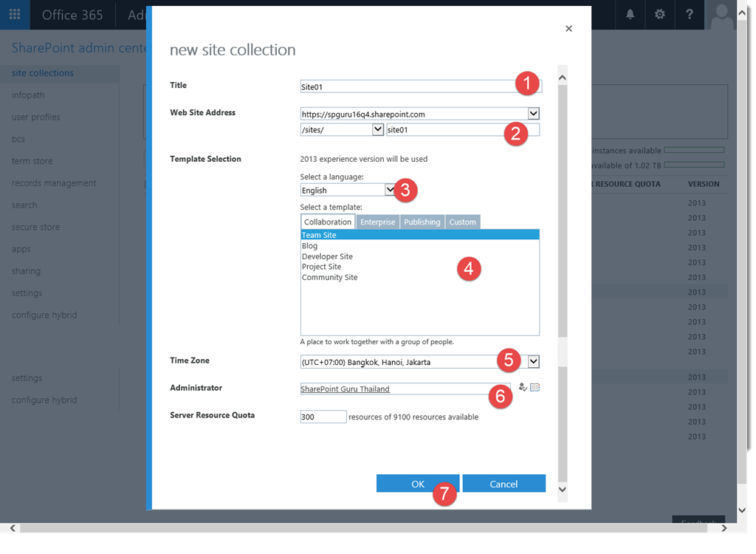Open secure store in the left navigation

[x=35, y=227]
